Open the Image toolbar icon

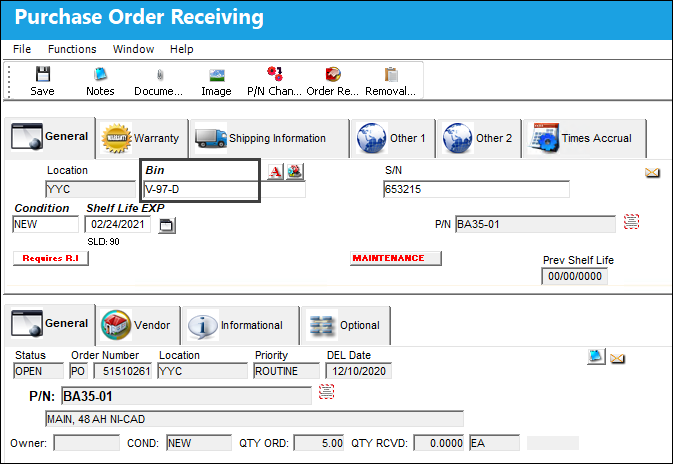tap(216, 81)
